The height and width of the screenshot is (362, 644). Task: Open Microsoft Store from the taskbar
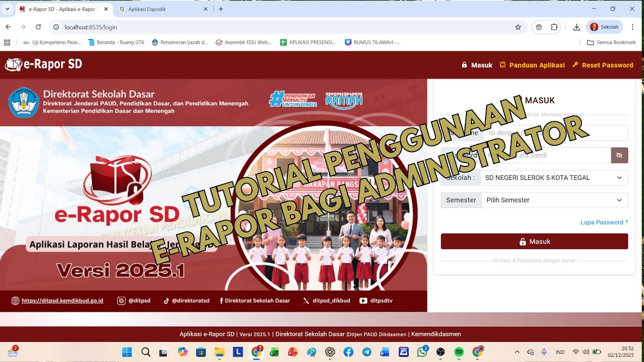coord(201,352)
